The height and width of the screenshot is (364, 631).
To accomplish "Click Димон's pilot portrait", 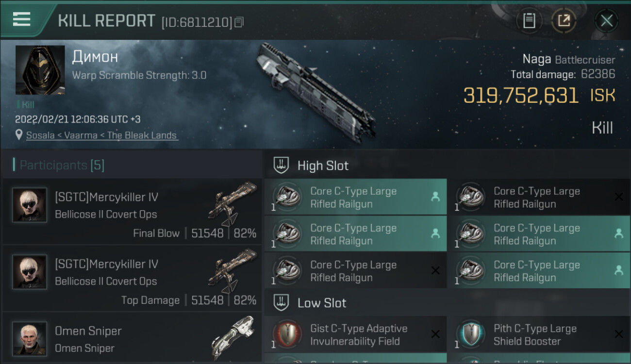I will click(40, 70).
